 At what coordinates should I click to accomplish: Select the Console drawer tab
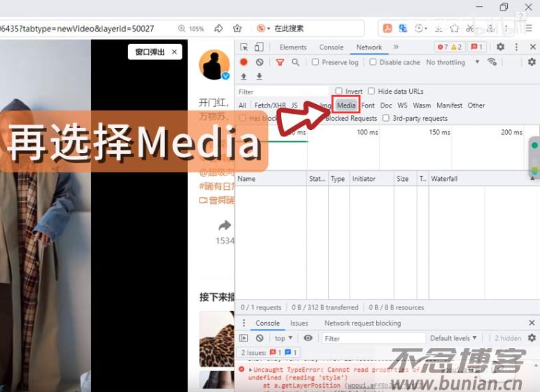267,323
